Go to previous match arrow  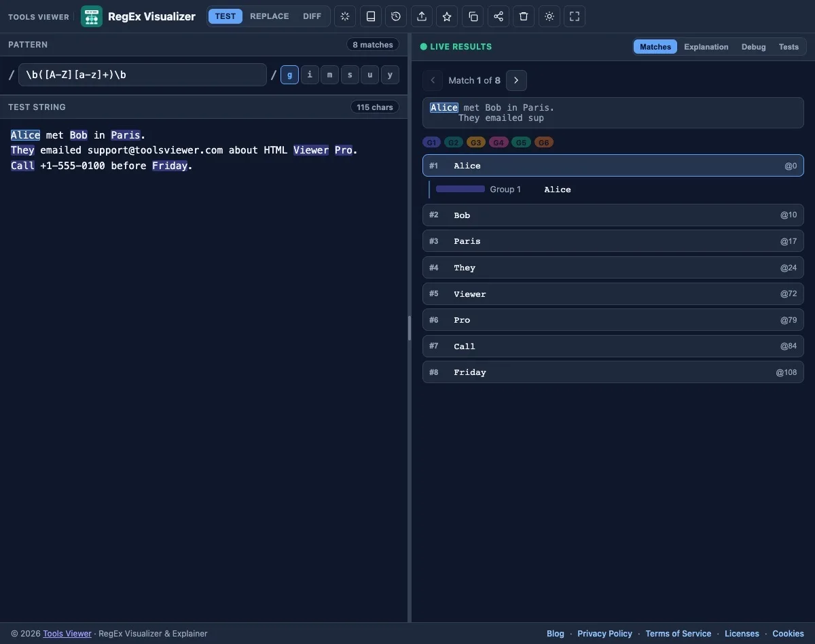pyautogui.click(x=433, y=80)
